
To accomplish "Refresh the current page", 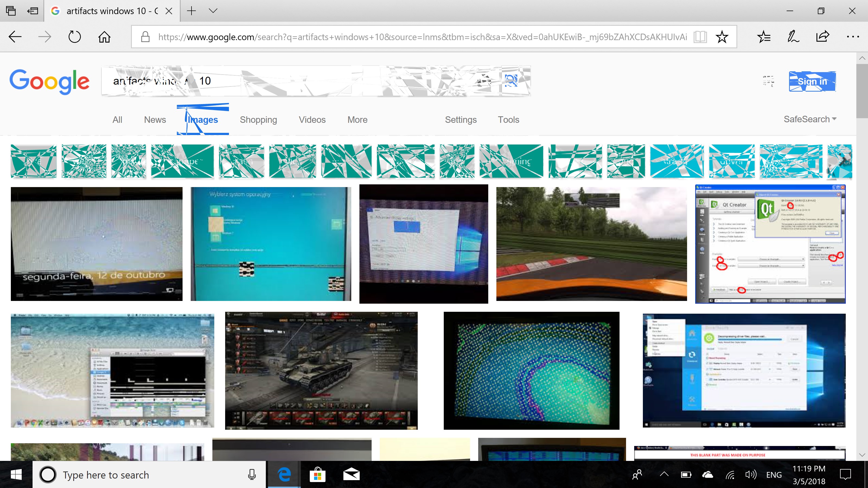I will coord(75,37).
